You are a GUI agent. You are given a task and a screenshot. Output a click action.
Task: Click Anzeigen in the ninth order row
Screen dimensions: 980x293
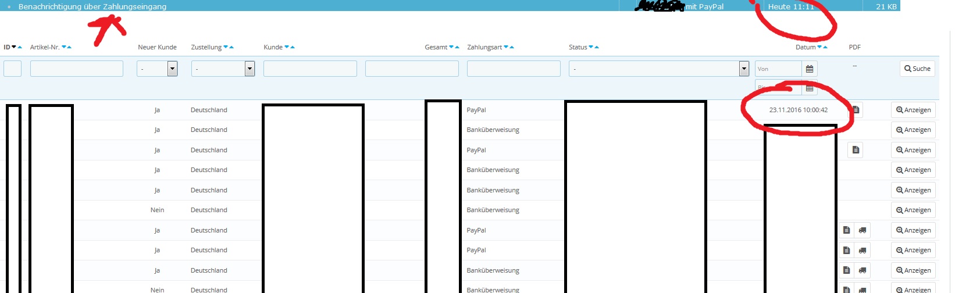click(913, 270)
